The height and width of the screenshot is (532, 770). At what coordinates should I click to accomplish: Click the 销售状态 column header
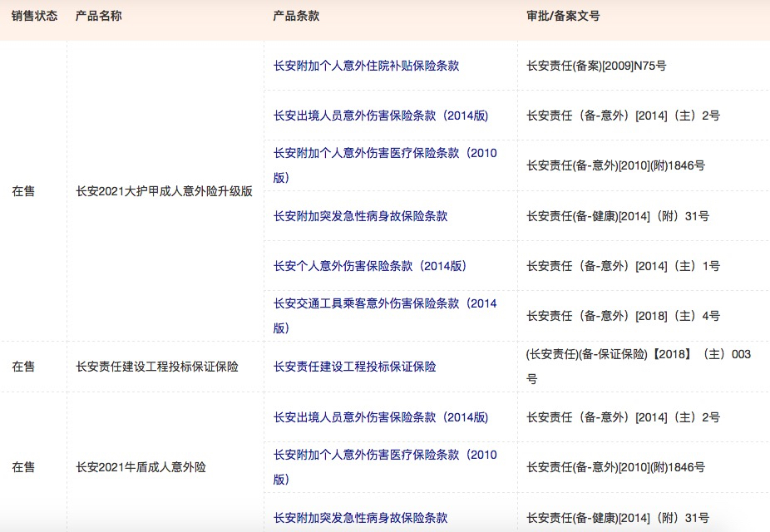point(34,16)
